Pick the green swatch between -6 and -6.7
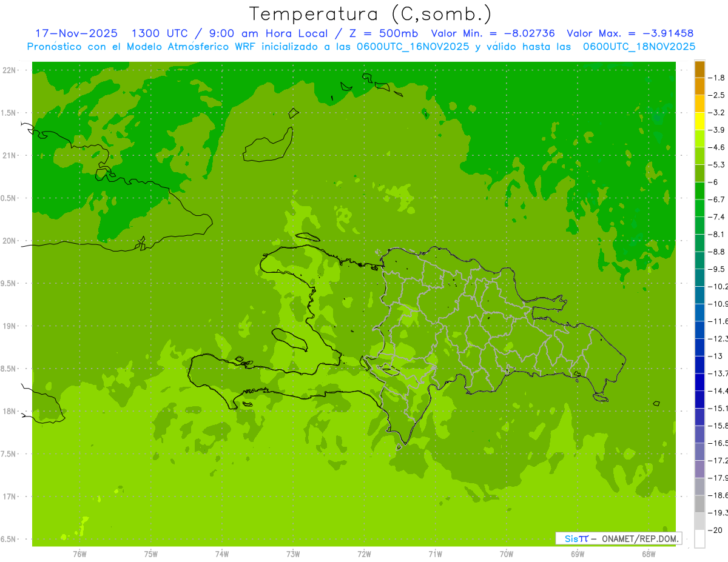 pos(699,191)
